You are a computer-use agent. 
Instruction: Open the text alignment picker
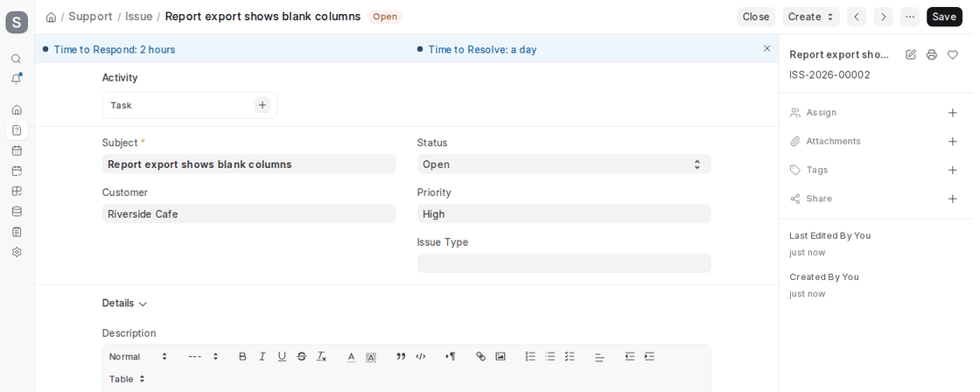coord(599,358)
